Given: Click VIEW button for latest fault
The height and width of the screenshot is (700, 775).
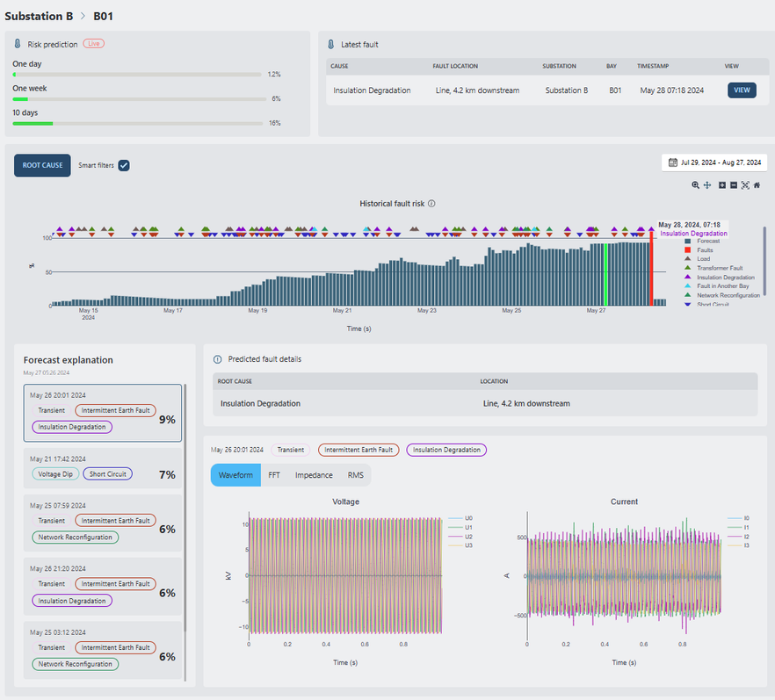Looking at the screenshot, I should pyautogui.click(x=741, y=90).
